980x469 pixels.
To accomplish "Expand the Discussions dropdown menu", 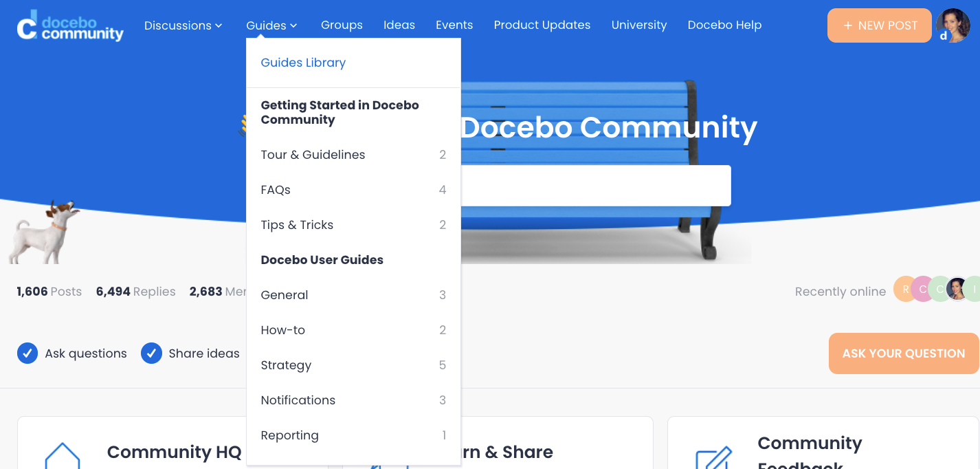I will point(183,25).
